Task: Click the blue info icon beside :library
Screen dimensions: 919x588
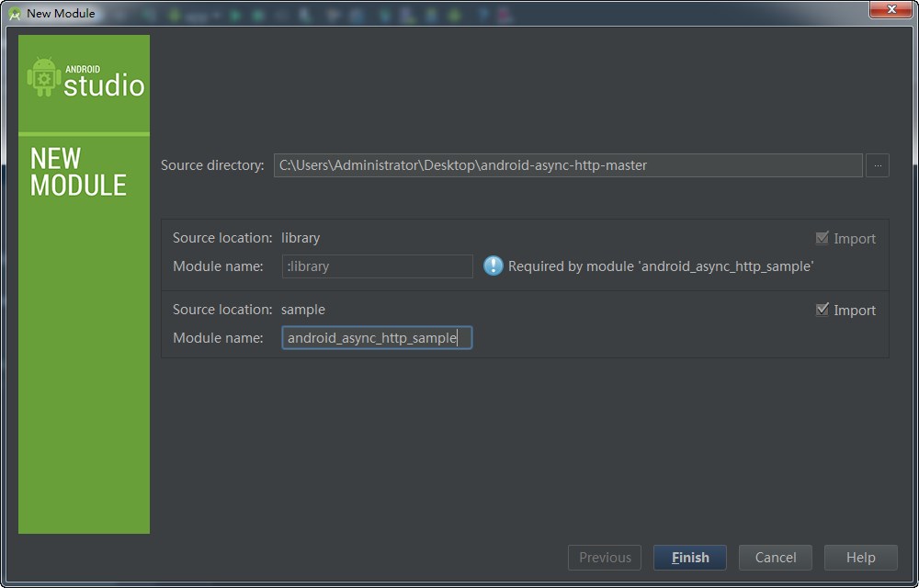Action: [494, 266]
